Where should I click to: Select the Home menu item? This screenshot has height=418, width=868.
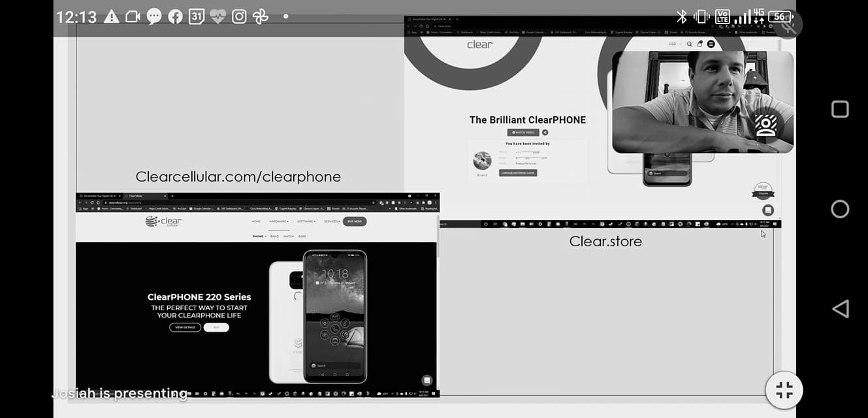click(256, 221)
